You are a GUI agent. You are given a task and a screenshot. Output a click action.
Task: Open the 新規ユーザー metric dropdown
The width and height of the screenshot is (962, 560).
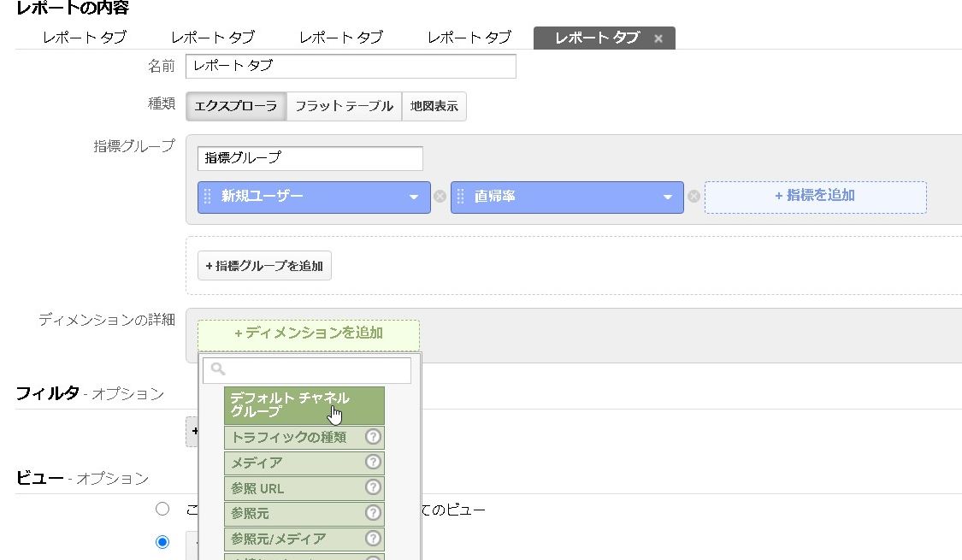point(415,197)
